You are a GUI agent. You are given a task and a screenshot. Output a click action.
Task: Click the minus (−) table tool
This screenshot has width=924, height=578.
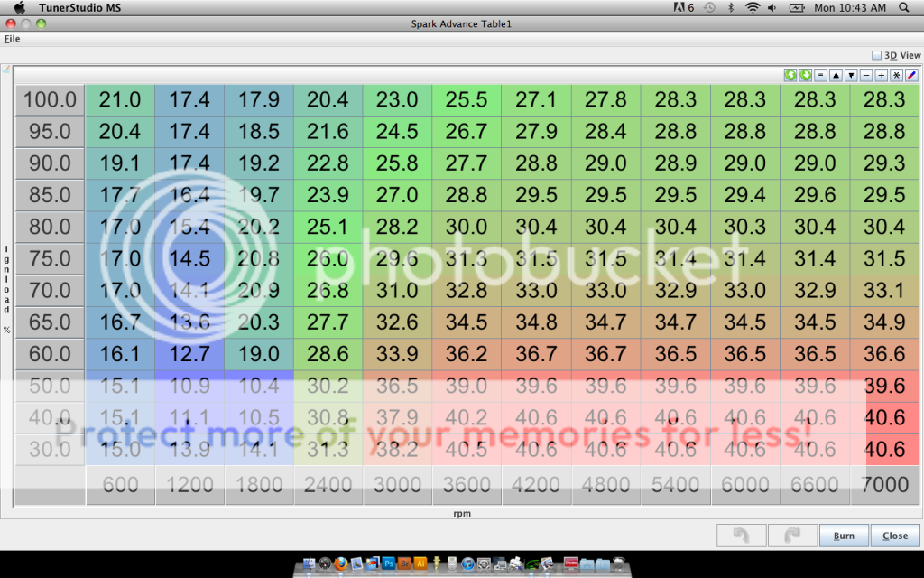[866, 75]
